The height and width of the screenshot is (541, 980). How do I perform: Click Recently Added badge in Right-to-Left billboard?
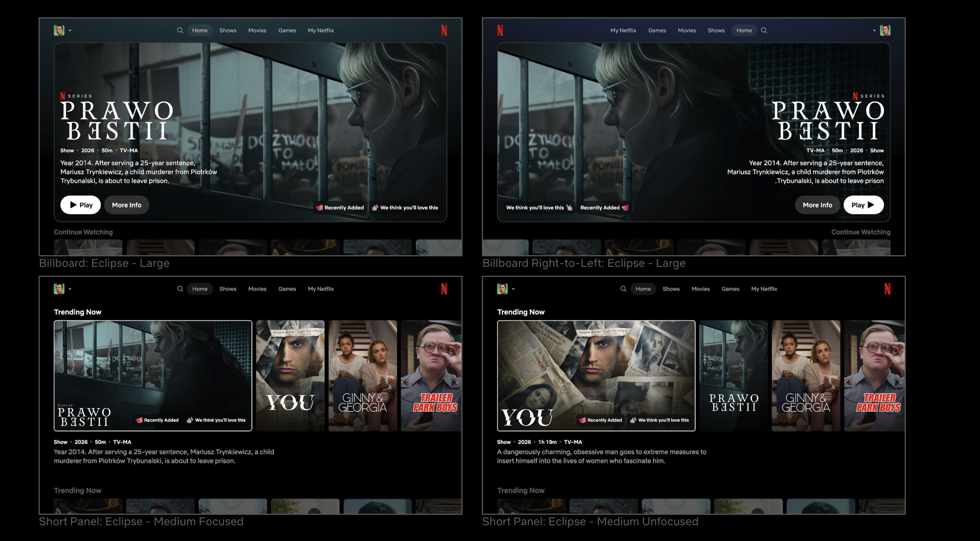point(604,208)
